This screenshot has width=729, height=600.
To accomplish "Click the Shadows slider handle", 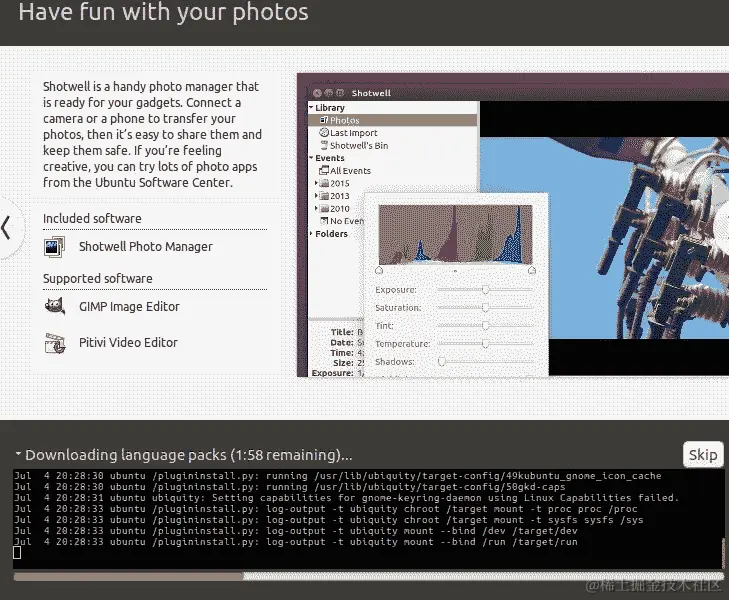I will (x=442, y=362).
